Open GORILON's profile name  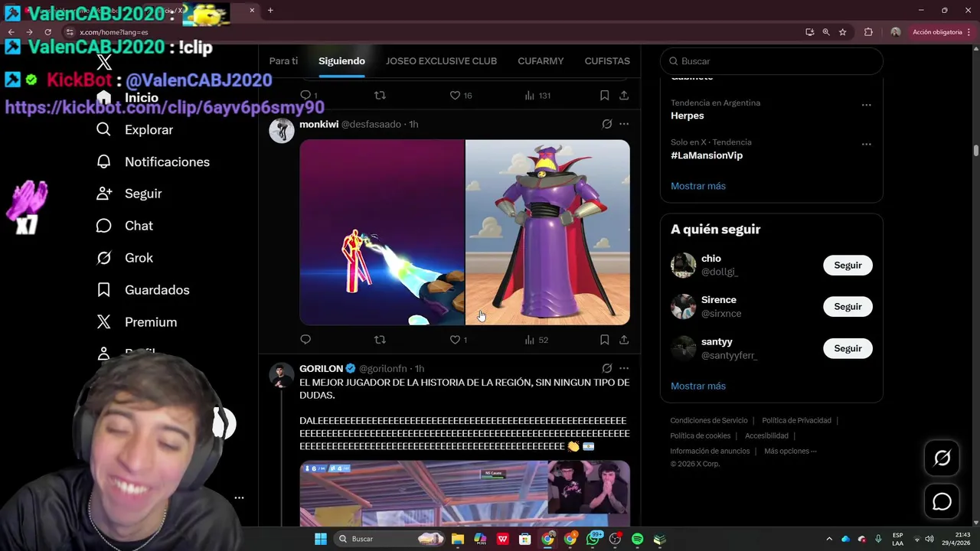(x=321, y=369)
